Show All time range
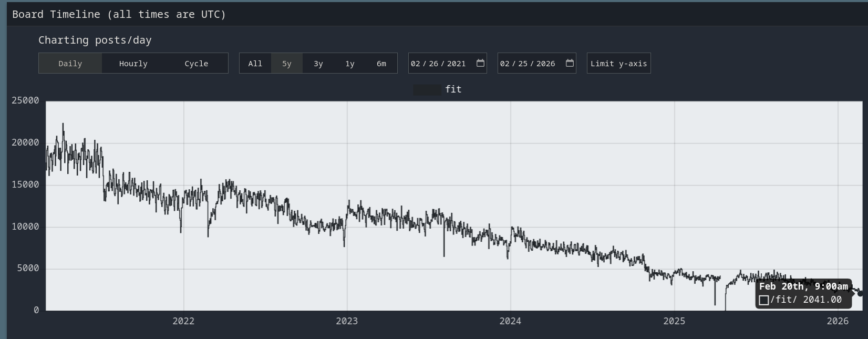The image size is (868, 339). (x=255, y=64)
